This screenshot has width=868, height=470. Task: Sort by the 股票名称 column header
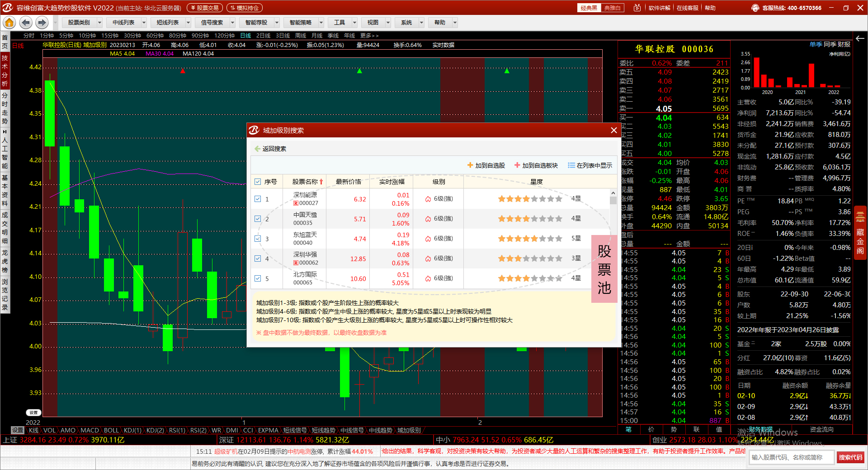(x=305, y=182)
